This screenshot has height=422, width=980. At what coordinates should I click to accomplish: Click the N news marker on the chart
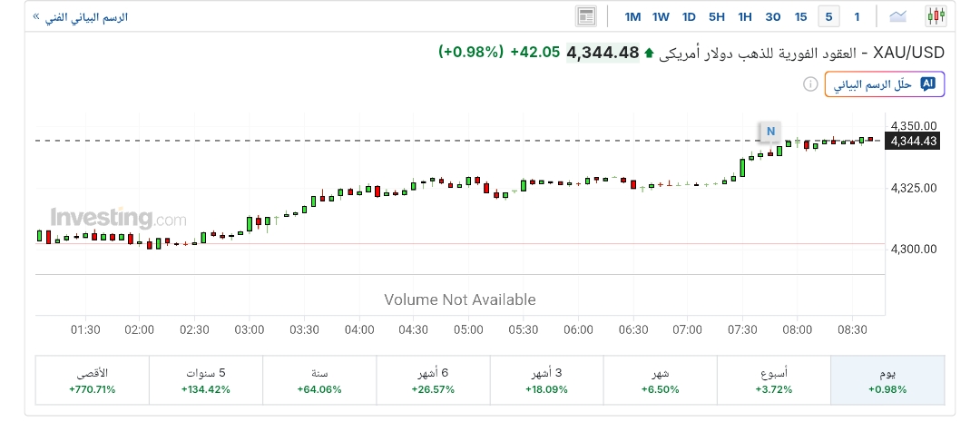coord(770,131)
